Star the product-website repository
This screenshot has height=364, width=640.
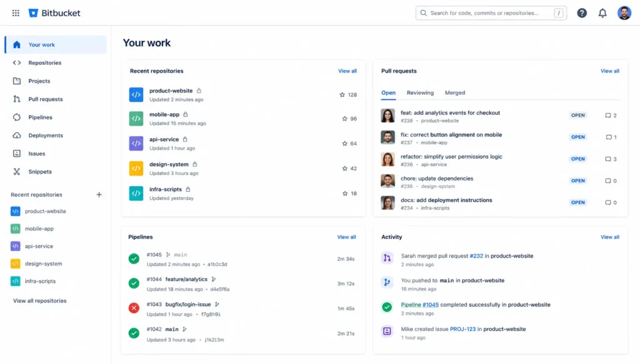(342, 94)
